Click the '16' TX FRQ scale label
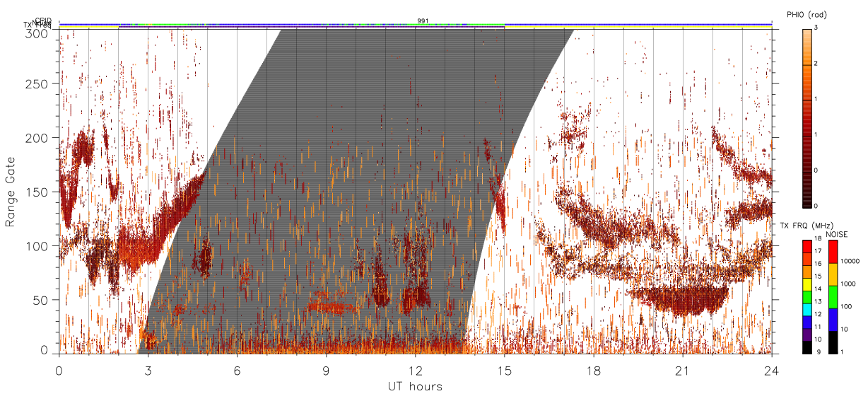 (818, 264)
